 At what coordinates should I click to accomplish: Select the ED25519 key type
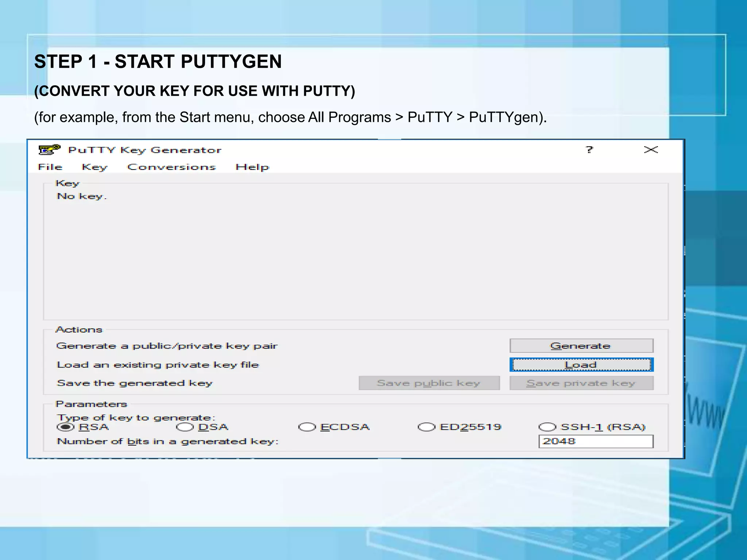pos(460,427)
